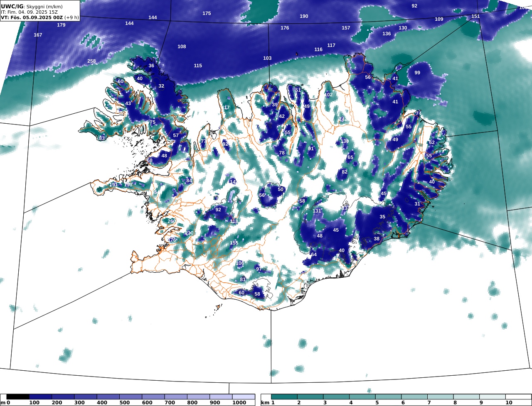Screen dimensions: 532x406
Task: Click the visibility value '167' near the top-left
Action: [38, 35]
